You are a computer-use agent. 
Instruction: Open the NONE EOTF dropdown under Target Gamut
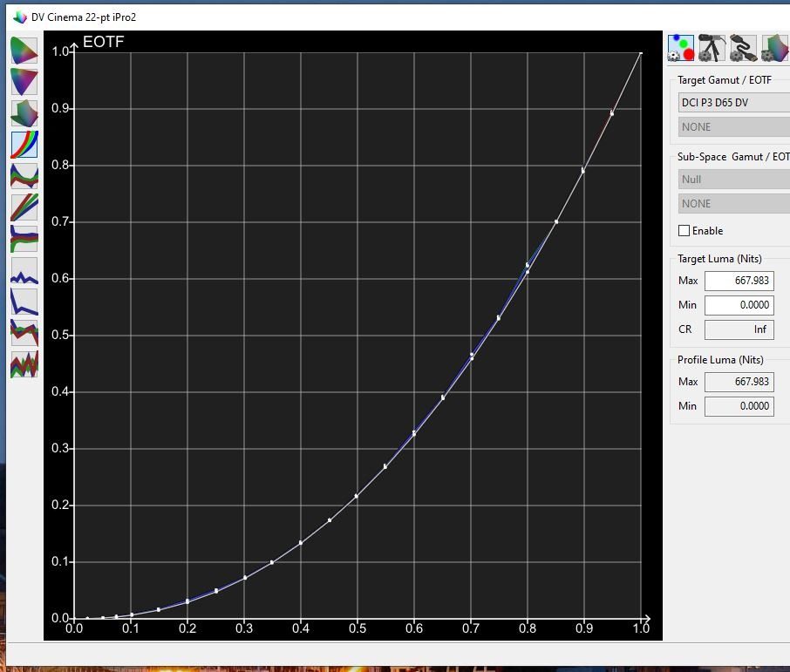point(734,127)
